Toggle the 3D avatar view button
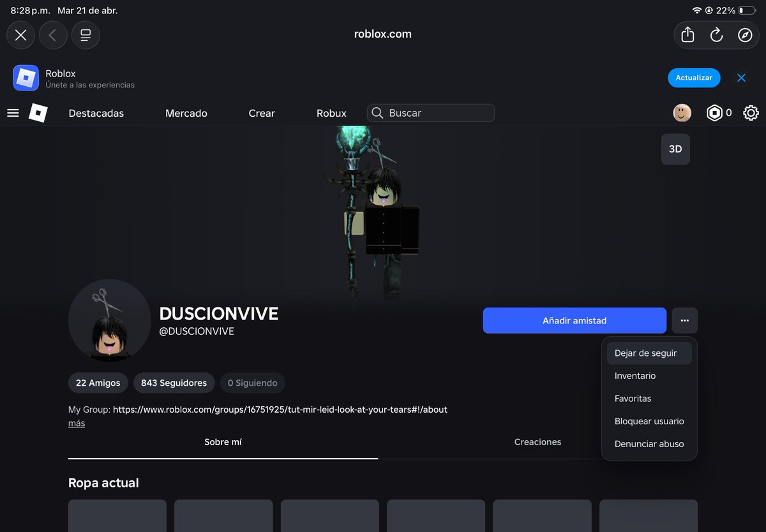The width and height of the screenshot is (766, 532). point(675,149)
